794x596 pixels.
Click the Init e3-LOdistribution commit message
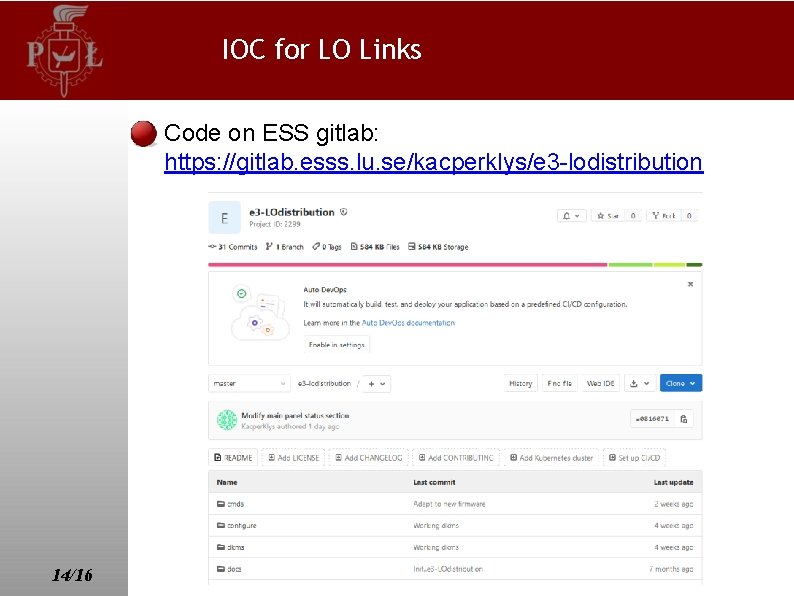448,569
